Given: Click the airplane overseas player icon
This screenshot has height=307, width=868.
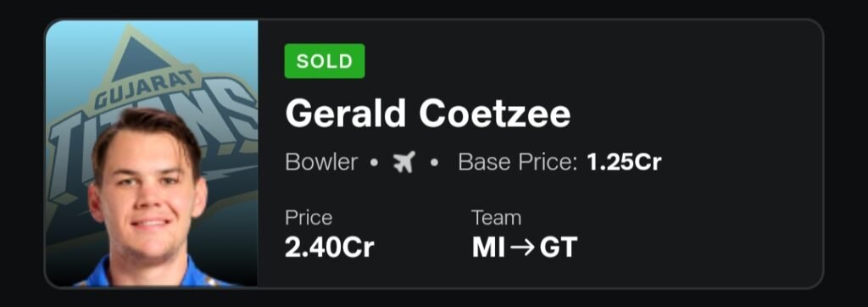Looking at the screenshot, I should pyautogui.click(x=404, y=163).
